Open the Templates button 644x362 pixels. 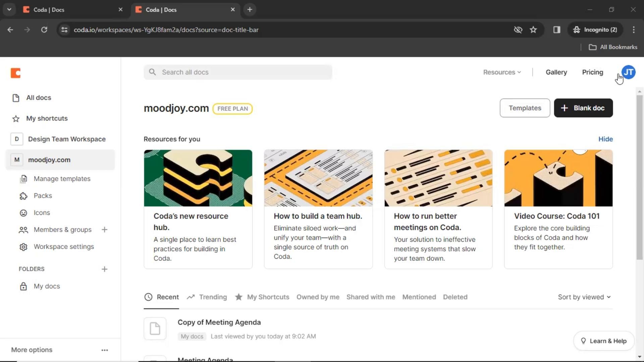pos(525,108)
